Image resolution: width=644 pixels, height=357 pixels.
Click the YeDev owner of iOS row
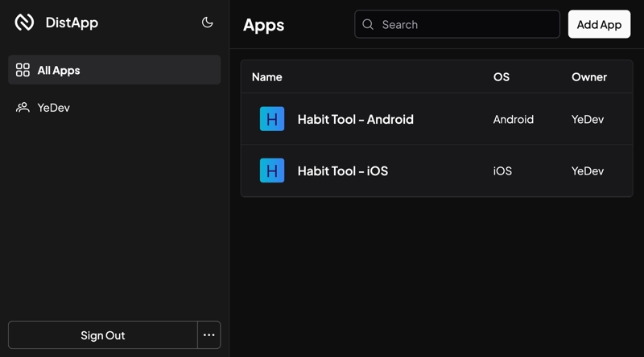point(588,170)
